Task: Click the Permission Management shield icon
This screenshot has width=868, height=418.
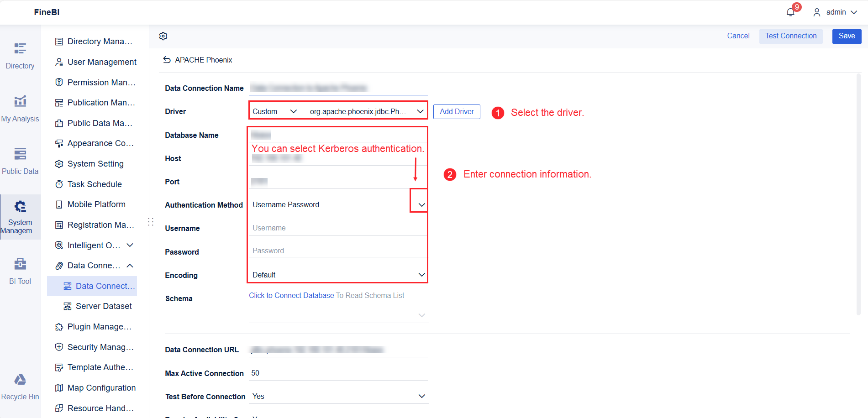Action: (59, 82)
